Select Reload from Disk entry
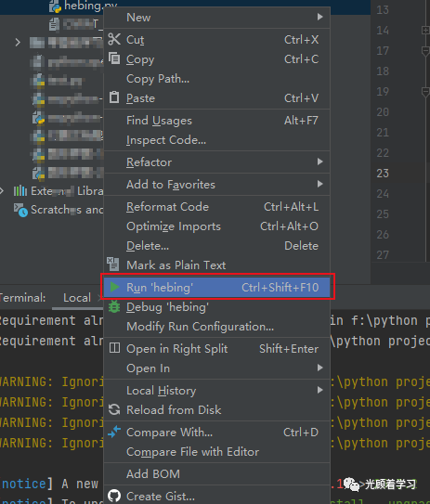 point(217,410)
